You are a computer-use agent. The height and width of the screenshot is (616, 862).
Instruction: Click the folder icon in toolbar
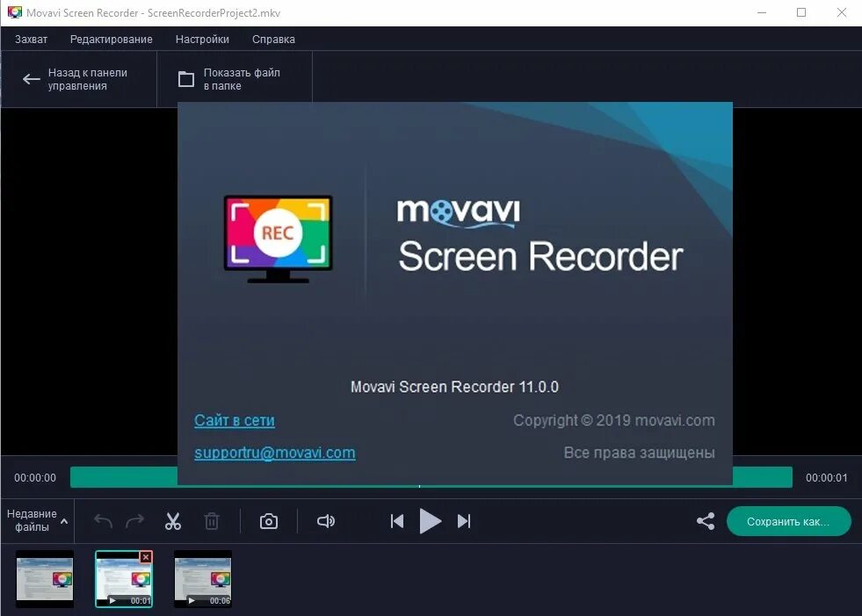(186, 79)
